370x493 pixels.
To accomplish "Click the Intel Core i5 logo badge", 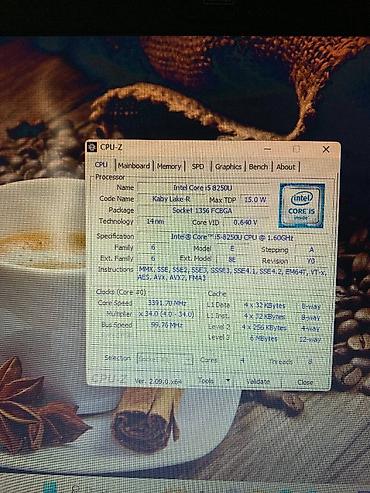I will [302, 206].
